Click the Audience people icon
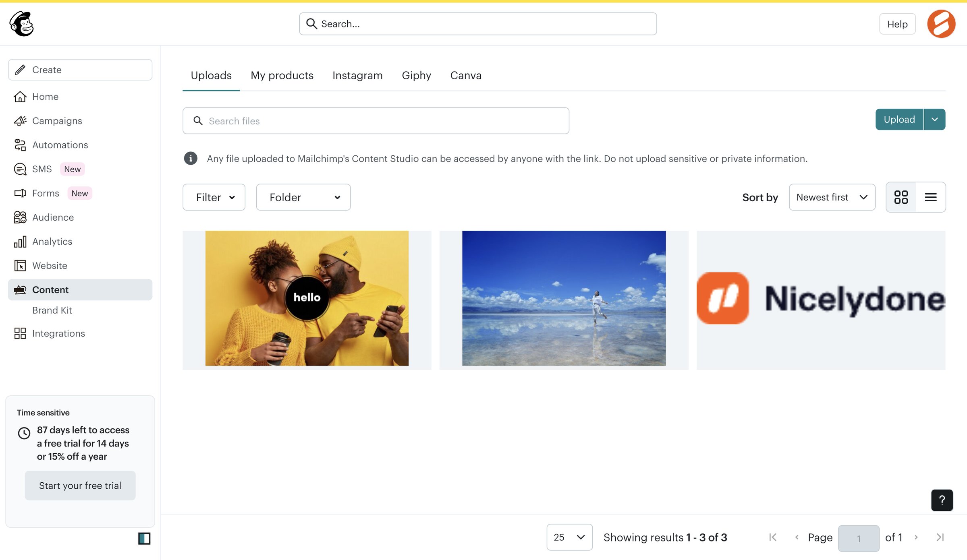The width and height of the screenshot is (967, 560). 20,217
